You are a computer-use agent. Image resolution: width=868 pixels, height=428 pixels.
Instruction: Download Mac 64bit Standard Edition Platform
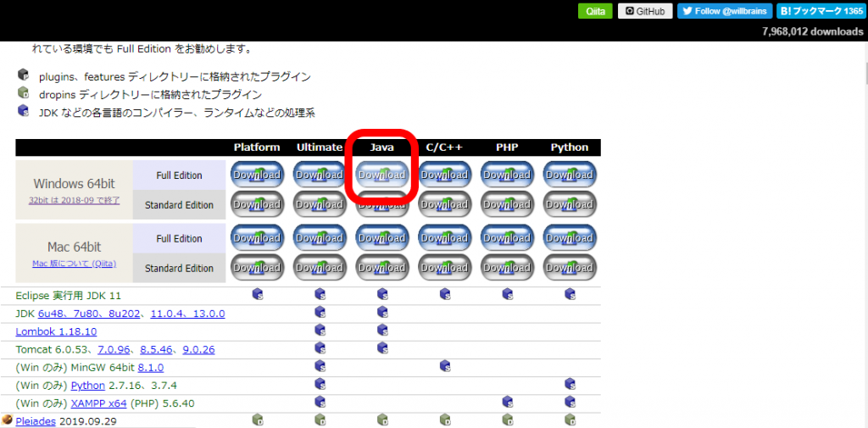tap(257, 268)
